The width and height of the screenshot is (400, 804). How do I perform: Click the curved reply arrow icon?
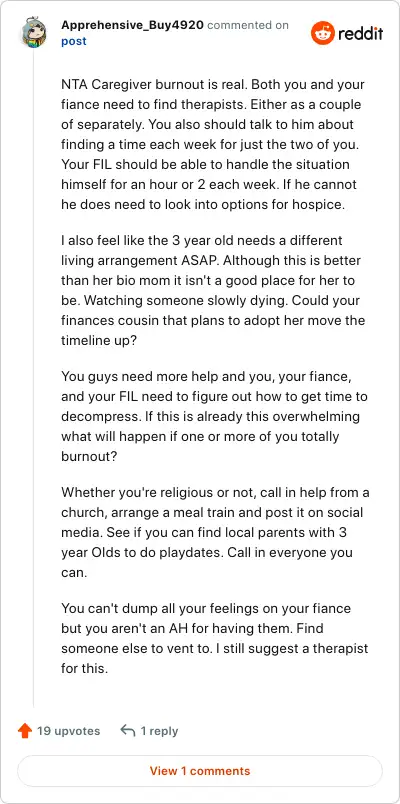tap(128, 730)
